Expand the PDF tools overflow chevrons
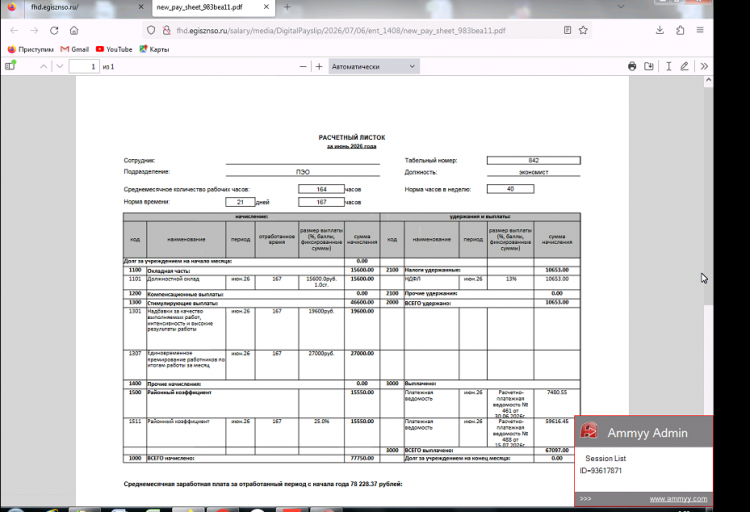 click(704, 67)
